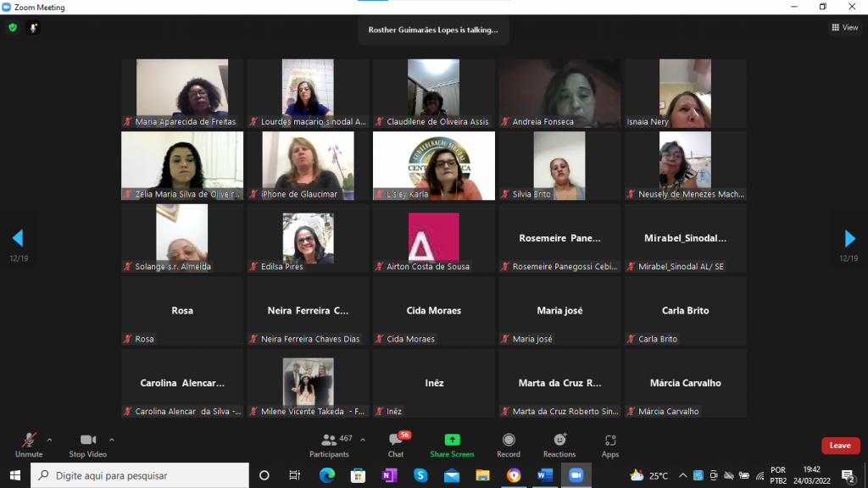Open the View layout menu
This screenshot has width=868, height=488.
pos(845,28)
